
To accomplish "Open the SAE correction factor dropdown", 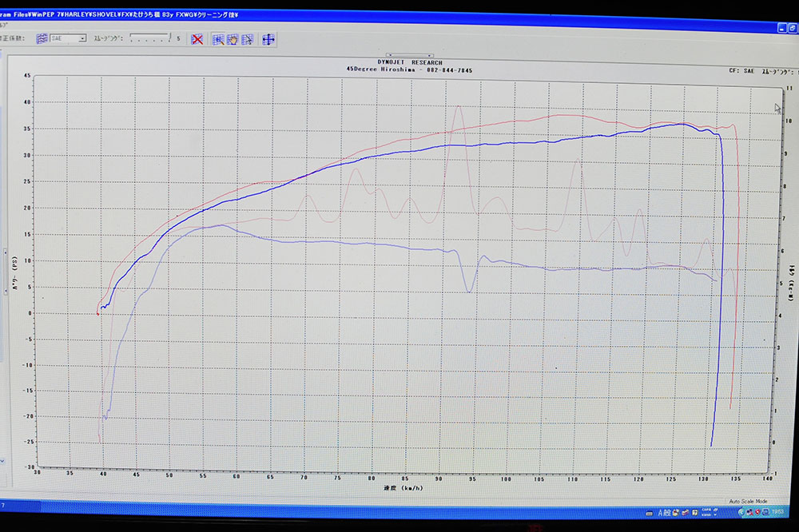I will coord(82,38).
